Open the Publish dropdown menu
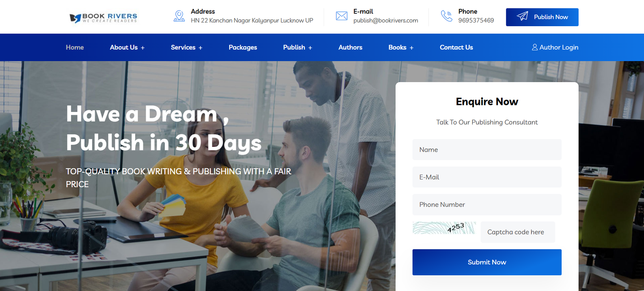This screenshot has height=291, width=644. click(297, 47)
